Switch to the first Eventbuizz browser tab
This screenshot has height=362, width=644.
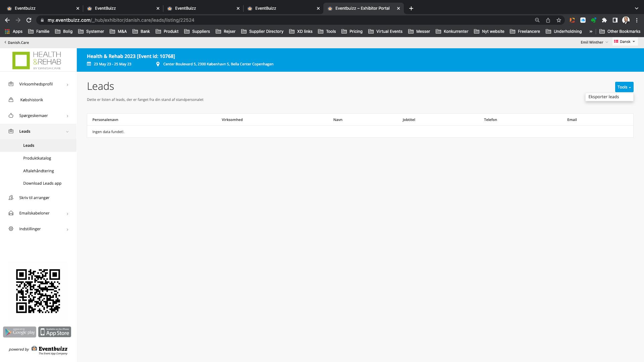tap(40, 8)
